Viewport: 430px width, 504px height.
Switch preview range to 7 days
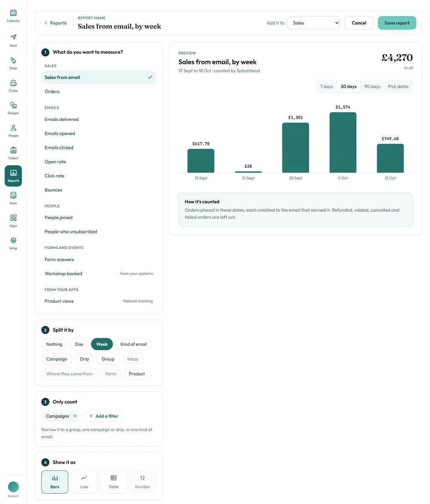326,87
